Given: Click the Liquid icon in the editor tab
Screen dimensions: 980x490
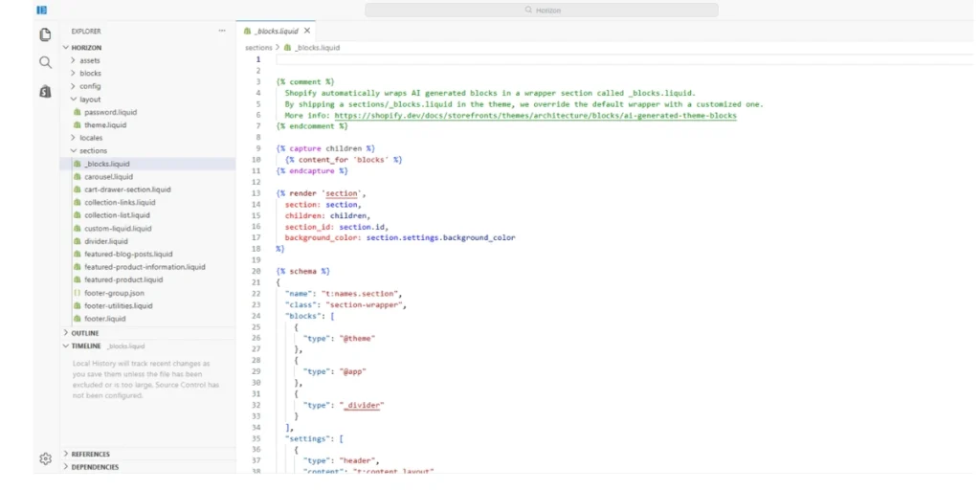Looking at the screenshot, I should (248, 31).
